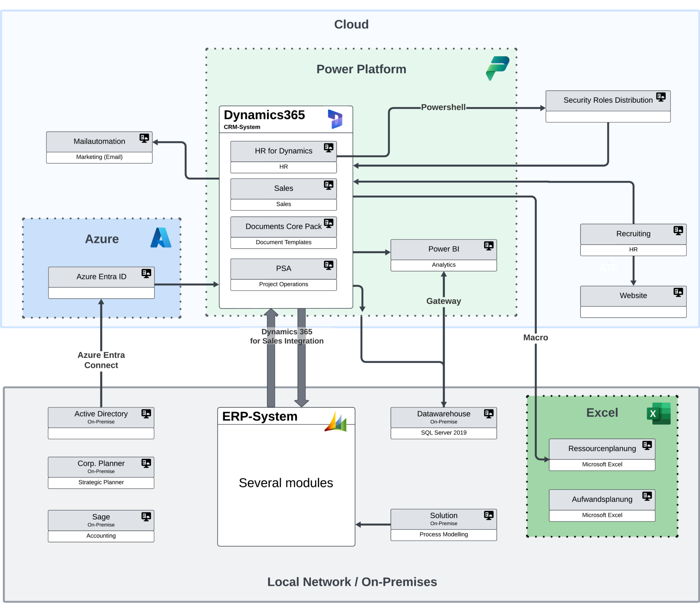Click the application icon on Sage box

pos(146,517)
